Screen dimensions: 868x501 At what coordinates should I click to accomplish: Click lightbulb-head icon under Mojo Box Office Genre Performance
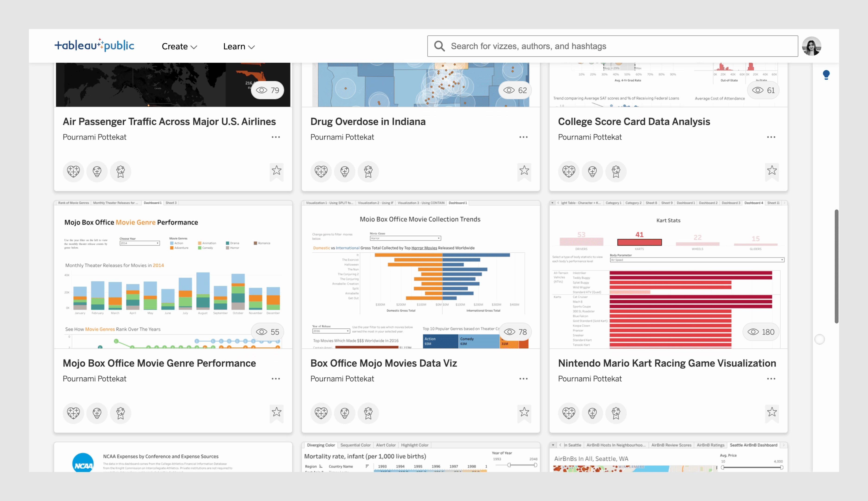tap(97, 413)
